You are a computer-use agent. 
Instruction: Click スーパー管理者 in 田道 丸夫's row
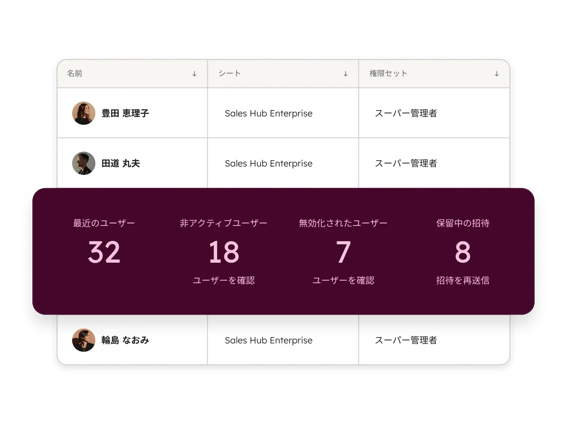click(x=406, y=163)
